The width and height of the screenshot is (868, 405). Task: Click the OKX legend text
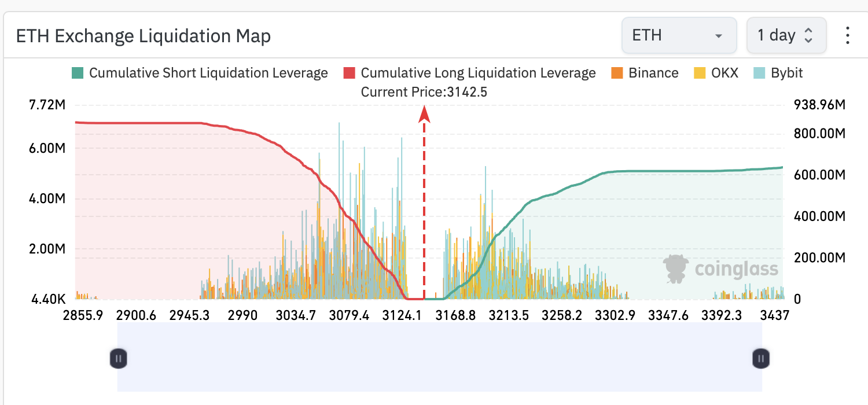click(x=726, y=73)
